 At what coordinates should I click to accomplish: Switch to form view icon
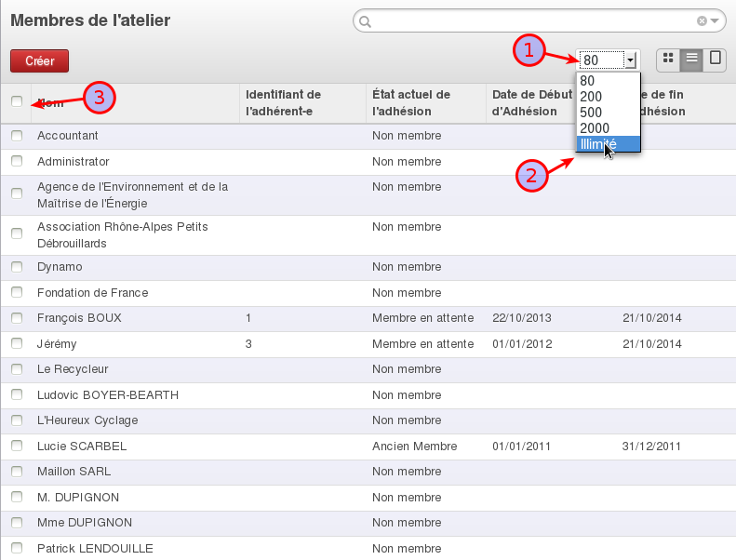pos(715,60)
